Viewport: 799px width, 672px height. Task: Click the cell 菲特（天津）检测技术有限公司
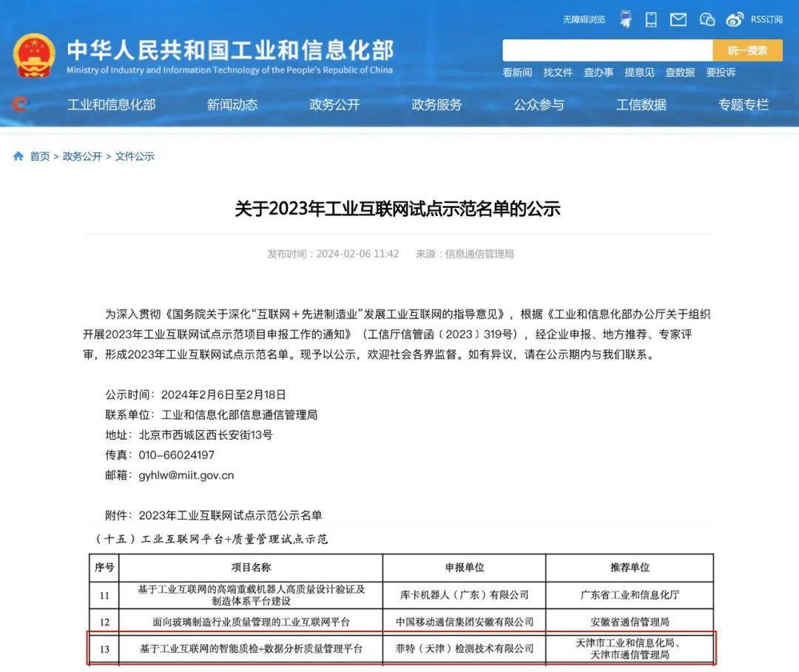tap(464, 649)
